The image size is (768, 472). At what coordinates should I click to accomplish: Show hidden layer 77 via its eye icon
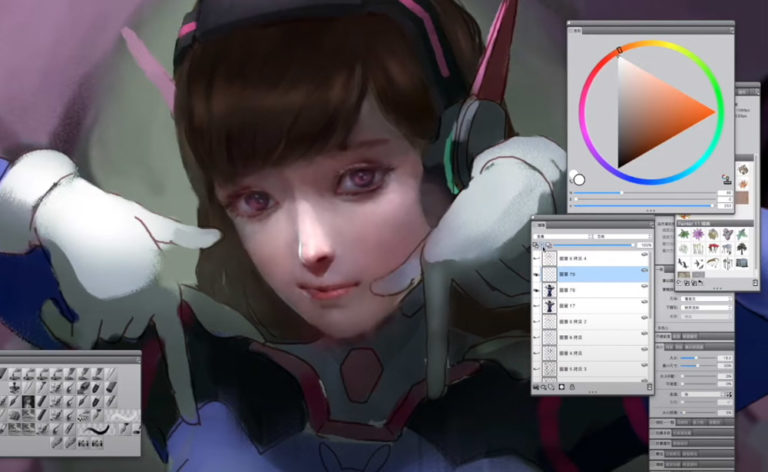pos(537,306)
